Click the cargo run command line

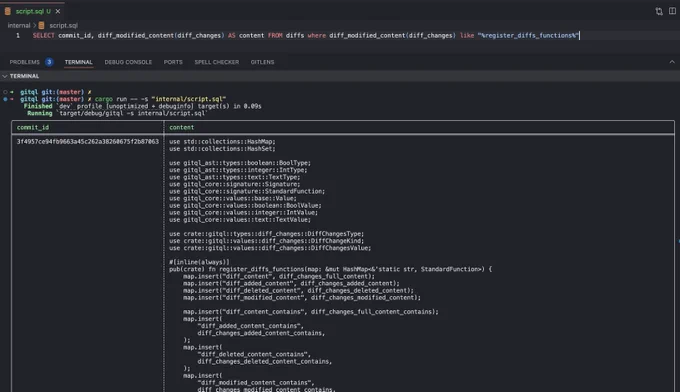(160, 99)
